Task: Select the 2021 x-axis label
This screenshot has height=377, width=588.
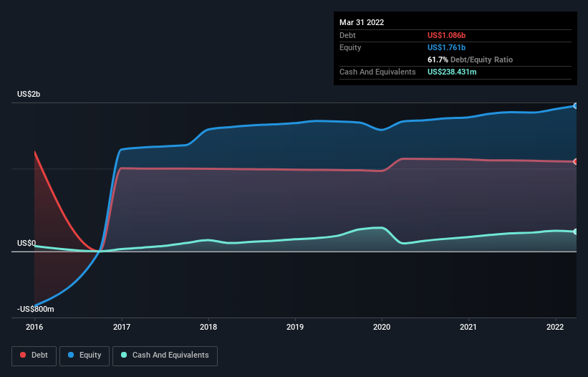Action: tap(468, 327)
